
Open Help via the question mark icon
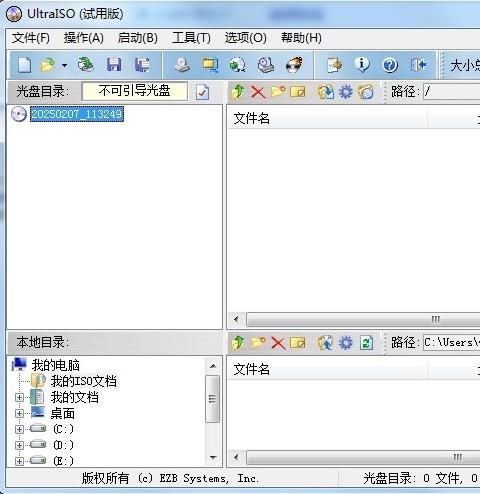pyautogui.click(x=390, y=65)
